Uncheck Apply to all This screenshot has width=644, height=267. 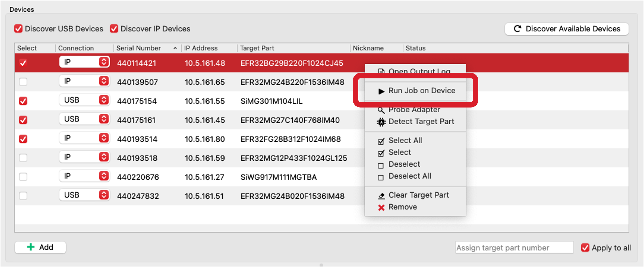pos(585,248)
